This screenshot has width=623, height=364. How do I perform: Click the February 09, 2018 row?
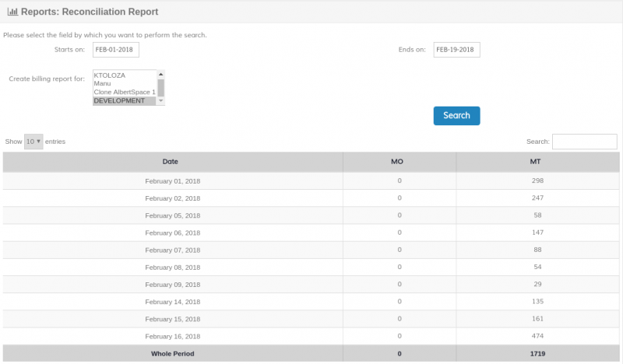click(x=173, y=284)
